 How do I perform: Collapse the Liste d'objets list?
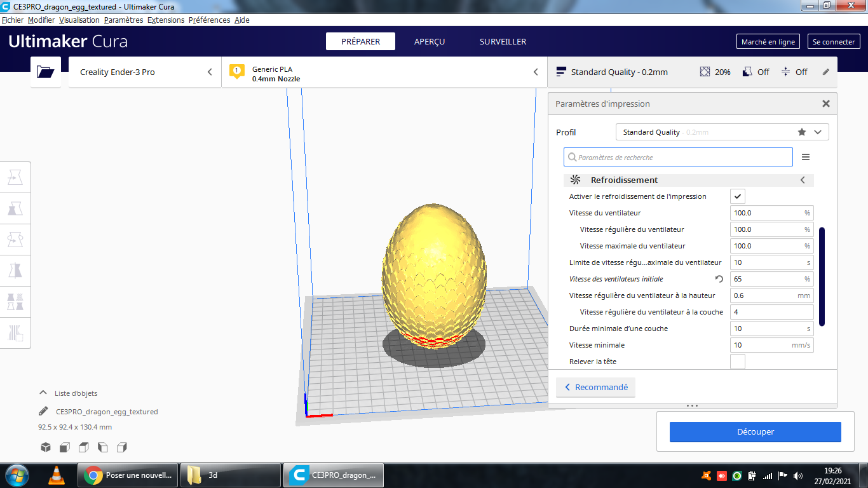coord(43,393)
